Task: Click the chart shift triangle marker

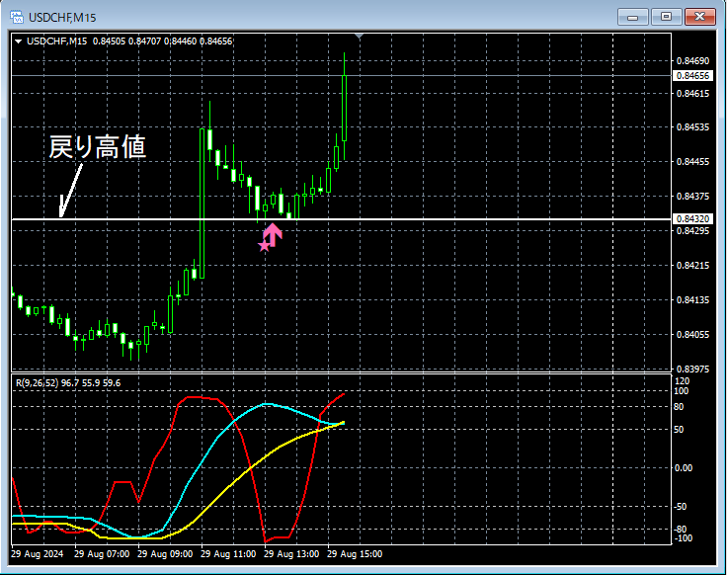Action: 359,36
